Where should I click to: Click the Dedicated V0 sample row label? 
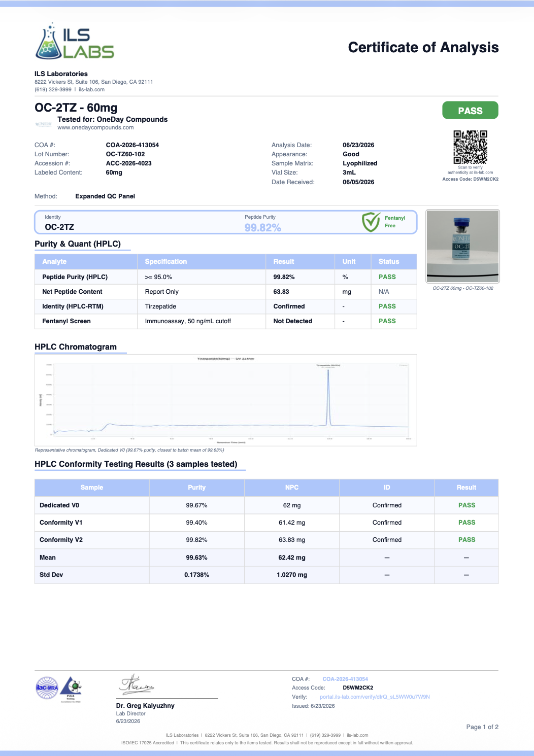[59, 505]
